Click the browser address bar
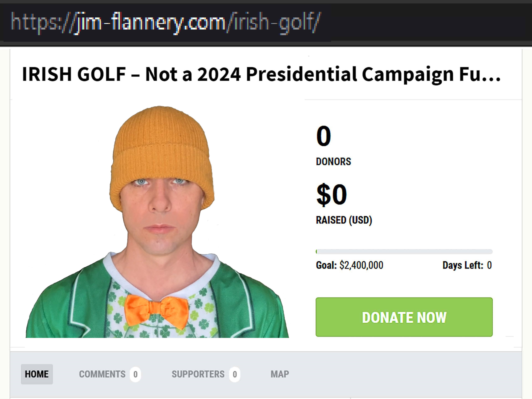Screen dimensions: 532x399 (166, 23)
